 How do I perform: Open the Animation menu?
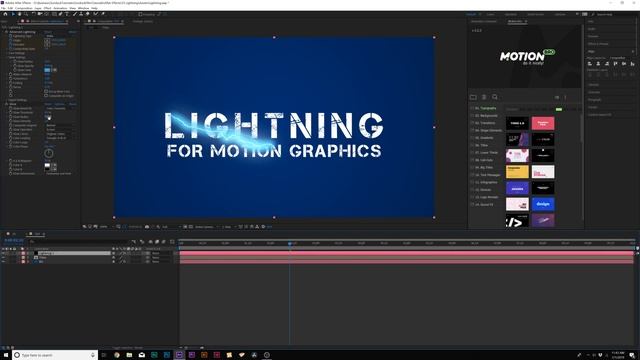click(60, 8)
